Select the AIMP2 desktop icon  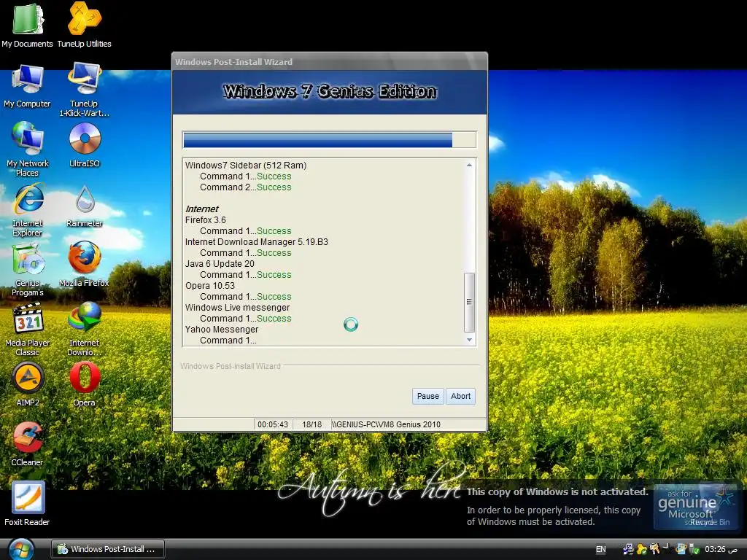pos(28,384)
